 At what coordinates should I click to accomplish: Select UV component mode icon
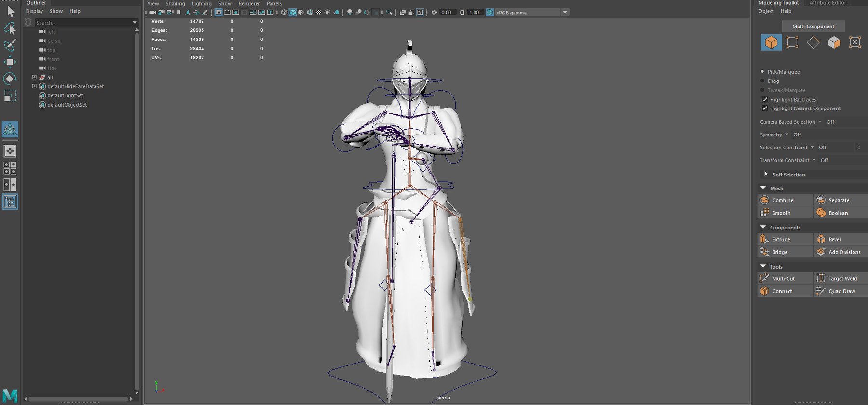click(x=855, y=42)
